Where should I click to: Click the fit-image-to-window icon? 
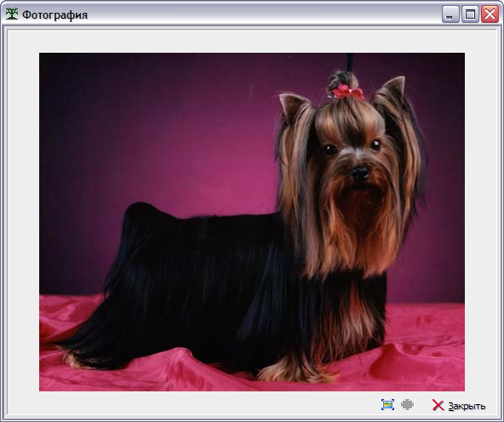(x=387, y=405)
